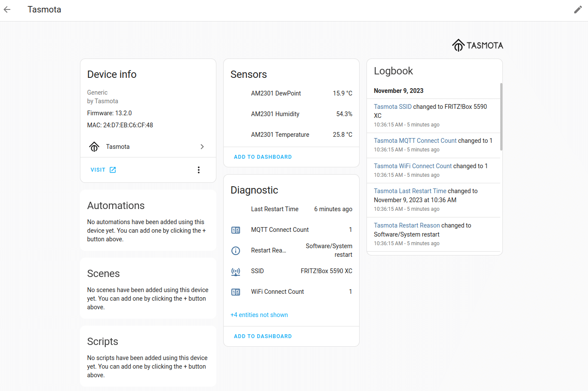588x391 pixels.
Task: Open Tasmota MQTT Connect Count logbook link
Action: click(x=415, y=141)
